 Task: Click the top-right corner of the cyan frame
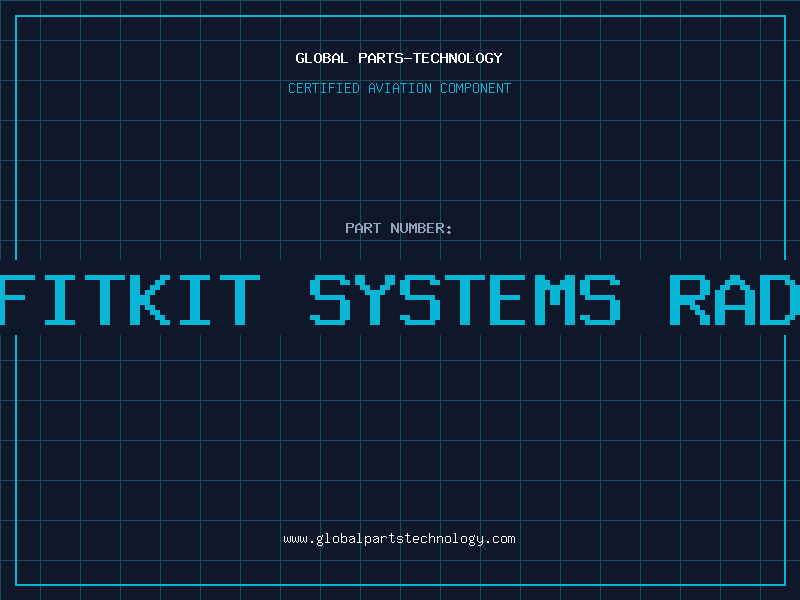pos(784,16)
